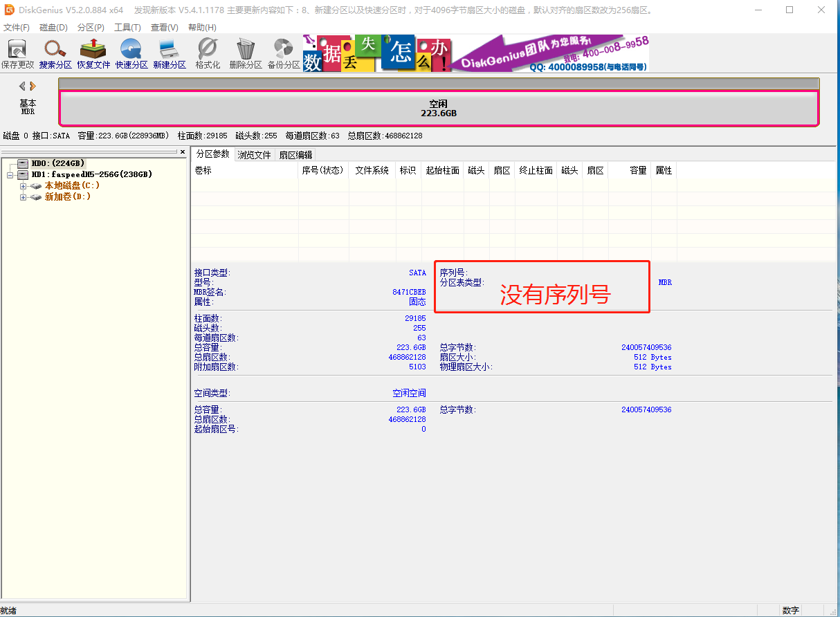840x617 pixels.
Task: Click the DiskGenius logo in title bar
Action: 9,10
